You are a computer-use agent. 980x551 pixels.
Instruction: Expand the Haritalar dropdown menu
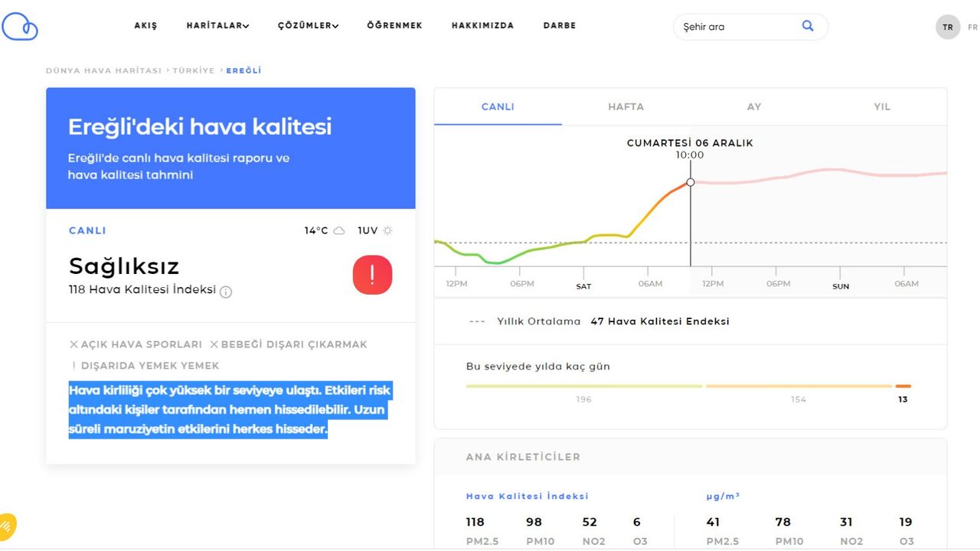(x=217, y=25)
